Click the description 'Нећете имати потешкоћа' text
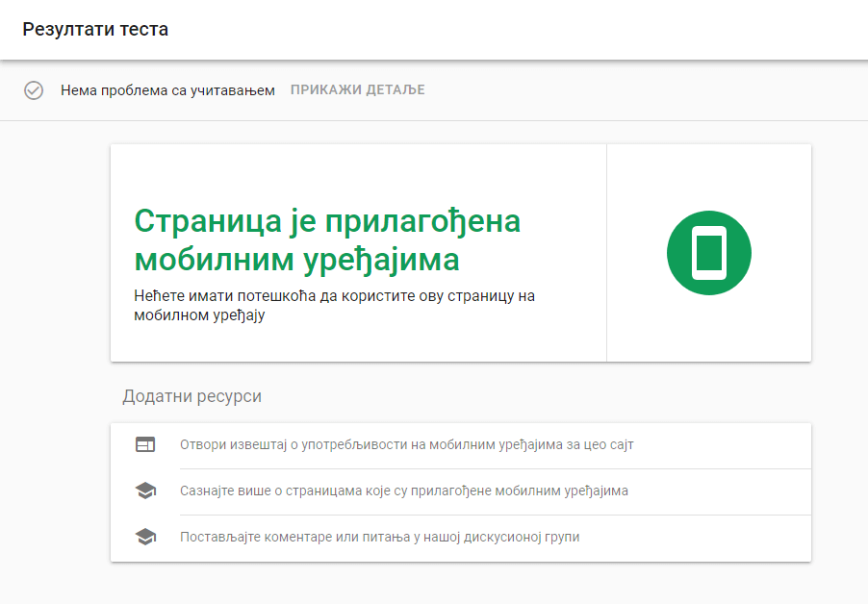The height and width of the screenshot is (604, 868). click(x=334, y=305)
